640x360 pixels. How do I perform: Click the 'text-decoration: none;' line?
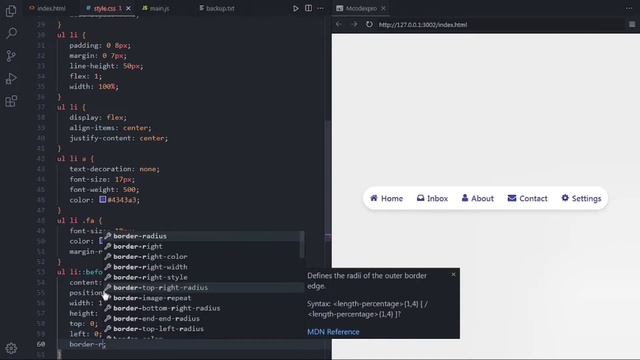point(114,169)
